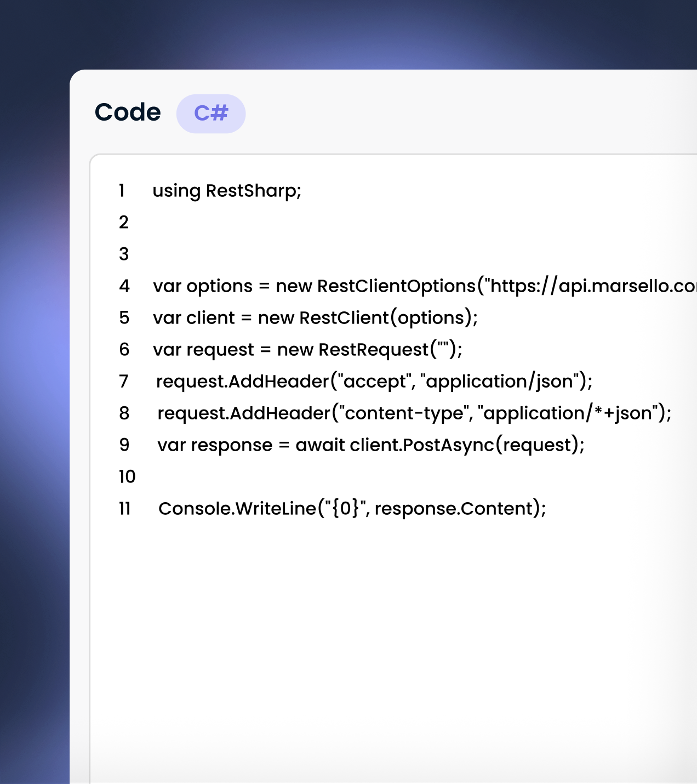Click line number 4 in the gutter
697x784 pixels.
124,286
